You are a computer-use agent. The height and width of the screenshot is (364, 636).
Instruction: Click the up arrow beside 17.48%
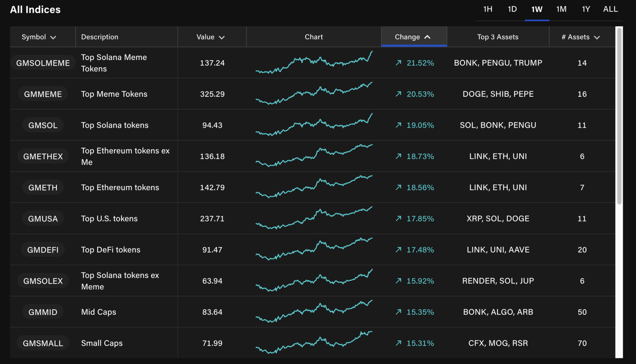[399, 249]
